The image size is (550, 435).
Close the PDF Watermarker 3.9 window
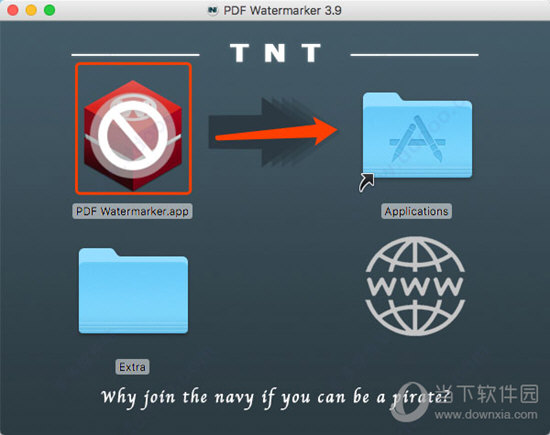pos(13,10)
